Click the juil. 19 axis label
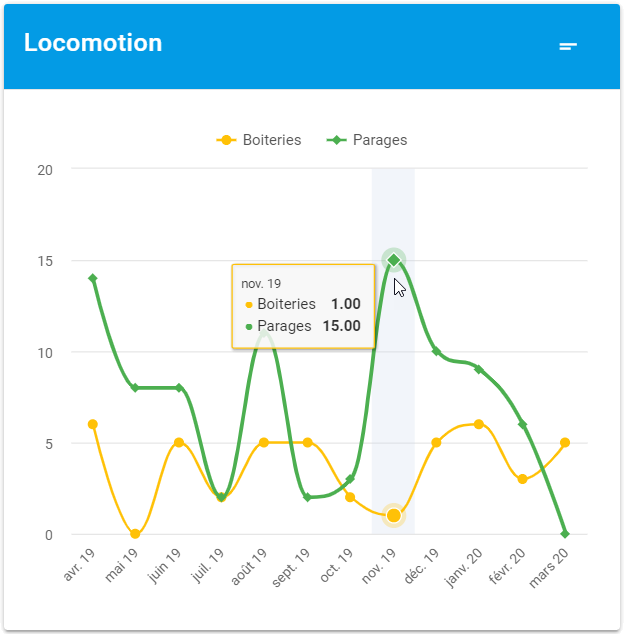 (207, 565)
